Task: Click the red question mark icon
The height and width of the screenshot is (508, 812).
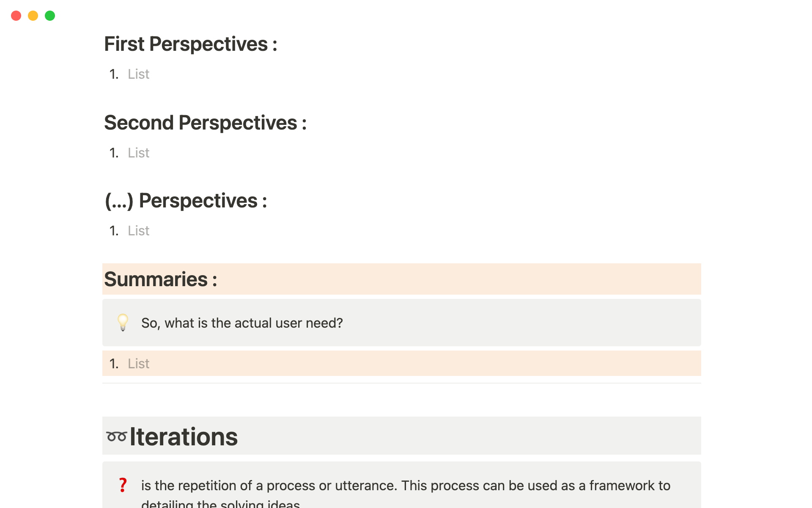Action: 123,485
